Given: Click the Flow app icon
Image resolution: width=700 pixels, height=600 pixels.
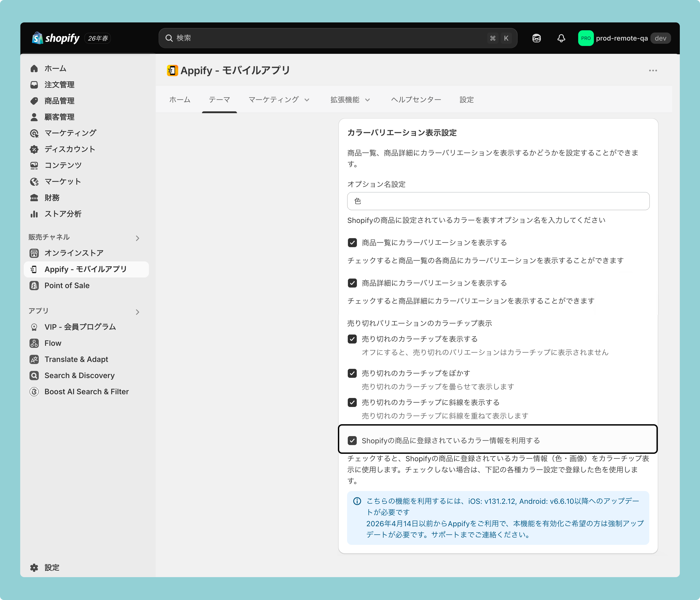Looking at the screenshot, I should click(x=34, y=343).
